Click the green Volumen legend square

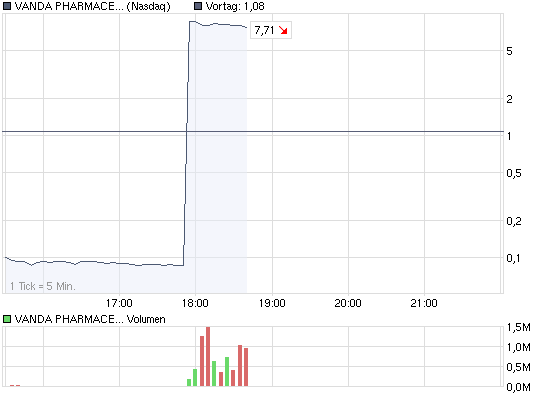coord(7,319)
